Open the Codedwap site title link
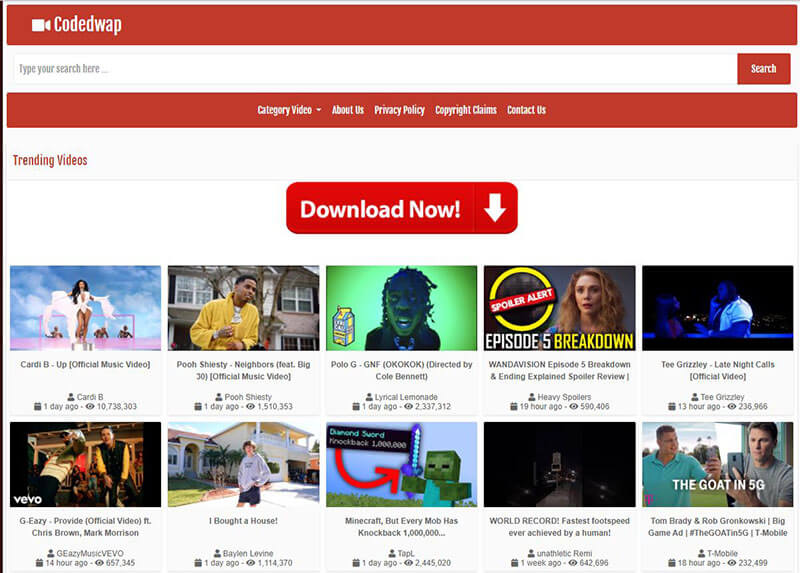This screenshot has width=800, height=573. tap(88, 24)
